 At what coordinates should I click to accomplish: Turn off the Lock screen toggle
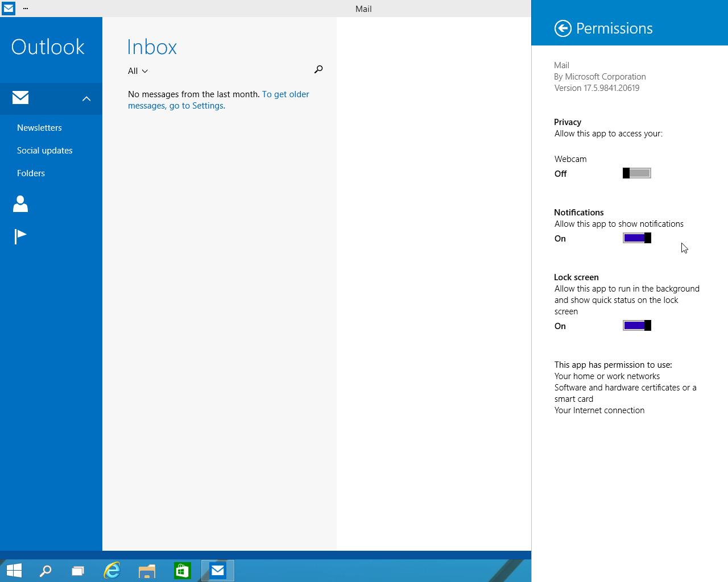(x=637, y=326)
